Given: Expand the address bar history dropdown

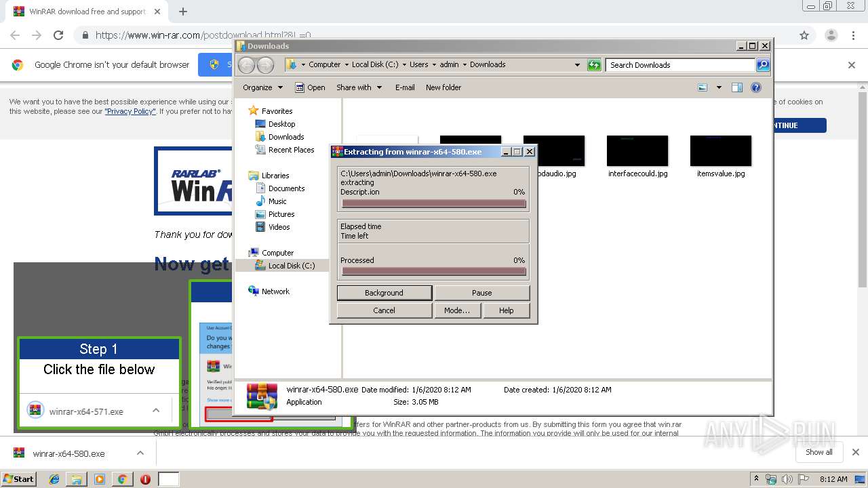Looking at the screenshot, I should (x=577, y=65).
